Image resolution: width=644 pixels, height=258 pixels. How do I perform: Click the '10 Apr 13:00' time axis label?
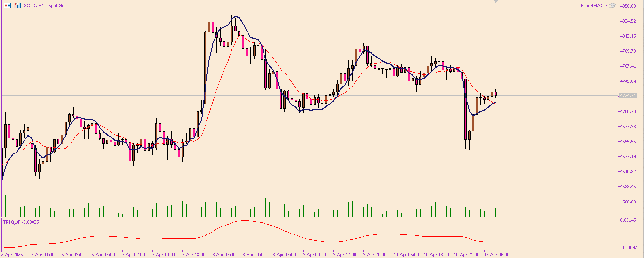click(436, 255)
